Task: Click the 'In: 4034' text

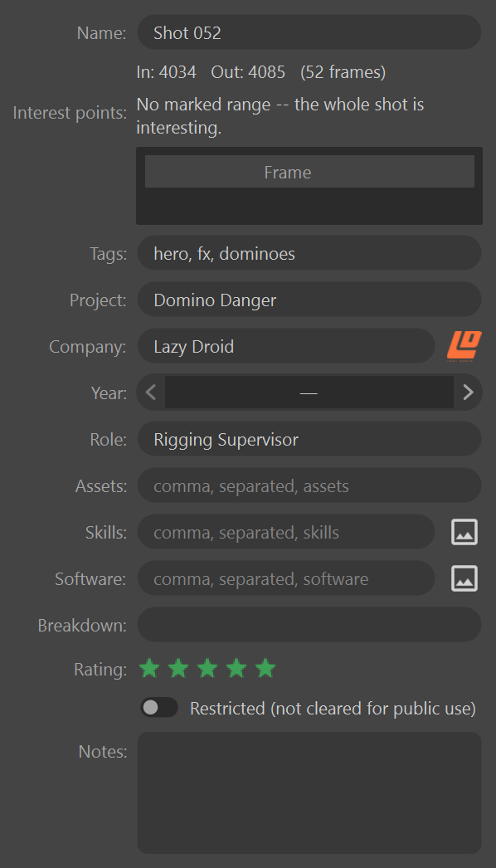Action: point(166,72)
